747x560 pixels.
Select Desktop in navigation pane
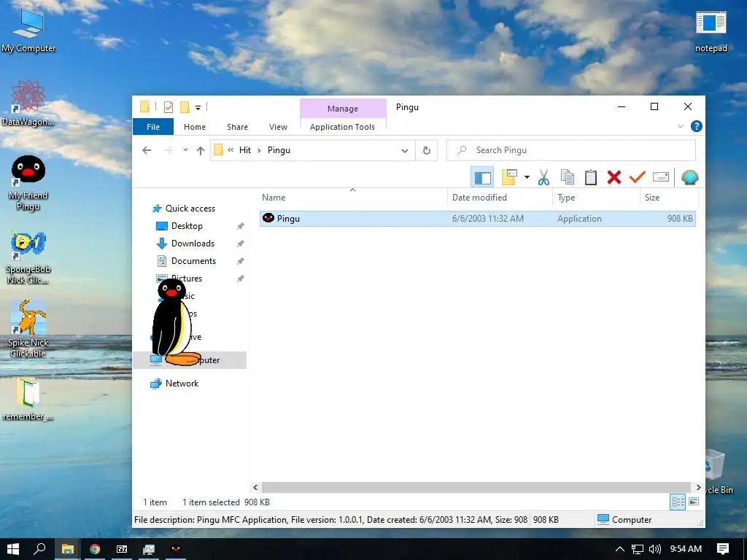click(x=187, y=226)
